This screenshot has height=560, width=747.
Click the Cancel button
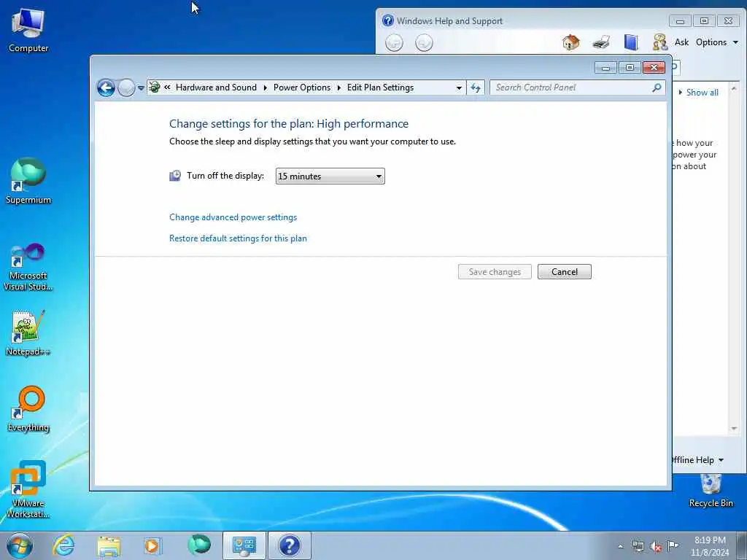(x=565, y=272)
